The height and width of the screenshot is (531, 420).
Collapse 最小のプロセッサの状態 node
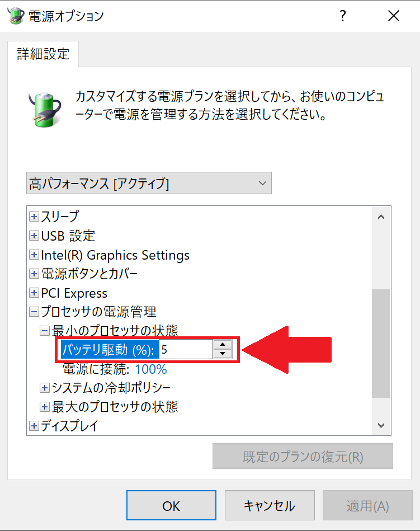pos(45,331)
